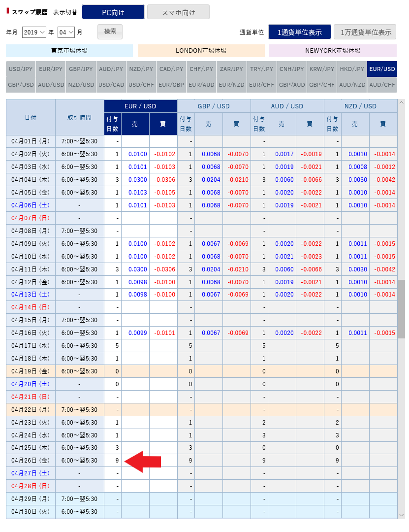Select 1万通貨単位表示 currency unit
The image size is (409, 532).
pyautogui.click(x=365, y=32)
